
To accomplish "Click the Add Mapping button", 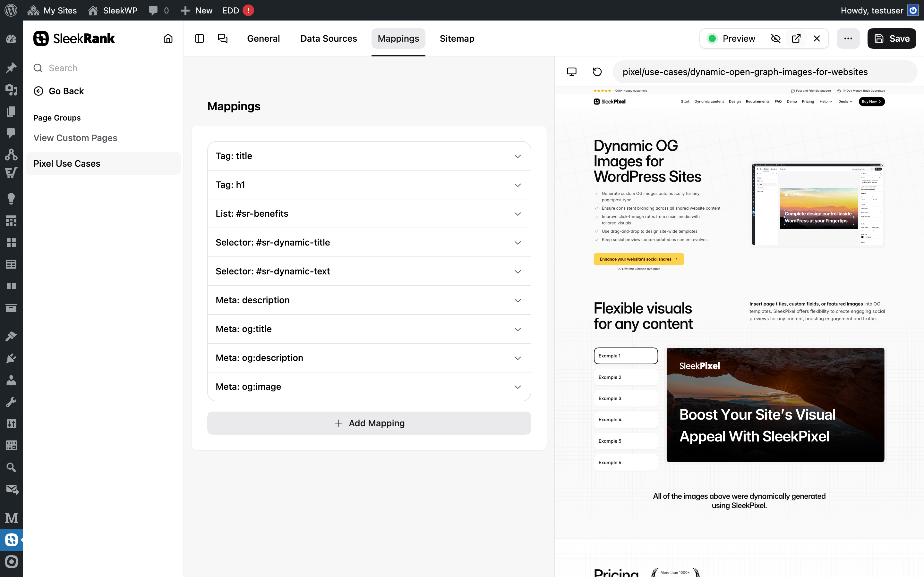I will tap(369, 423).
